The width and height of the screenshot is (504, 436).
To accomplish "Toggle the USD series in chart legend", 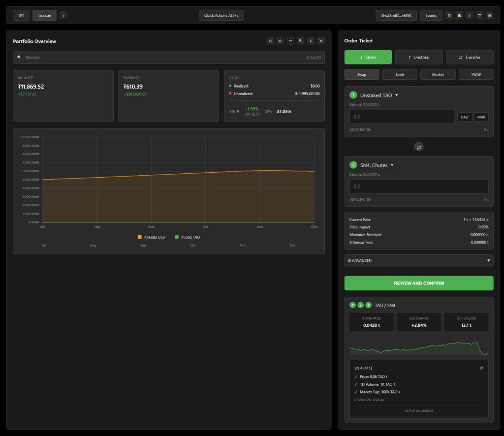I will pos(152,237).
